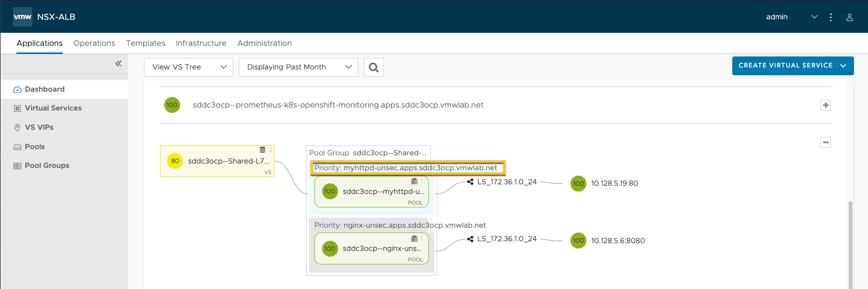Switch to the Infrastructure tab
The width and height of the screenshot is (868, 289).
point(201,43)
